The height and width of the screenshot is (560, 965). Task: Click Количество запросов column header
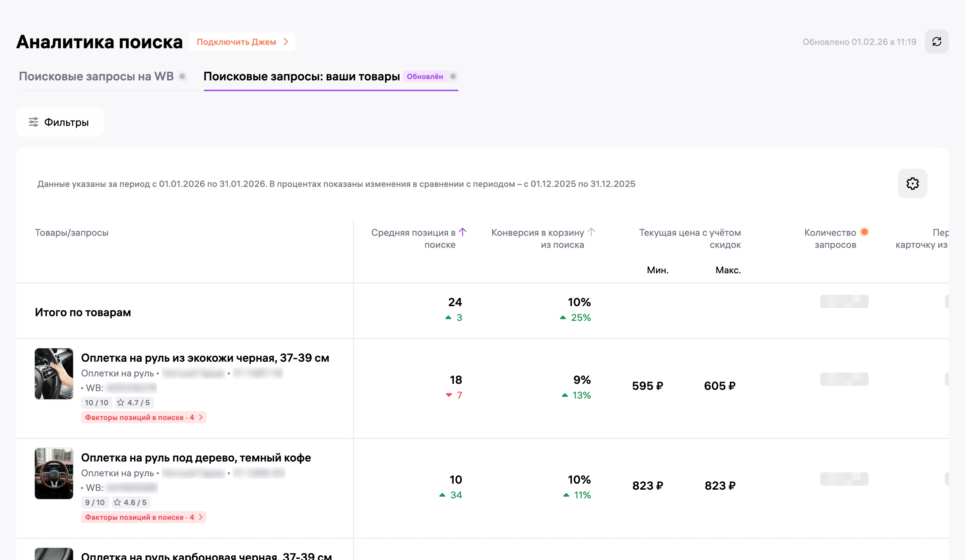tap(830, 238)
